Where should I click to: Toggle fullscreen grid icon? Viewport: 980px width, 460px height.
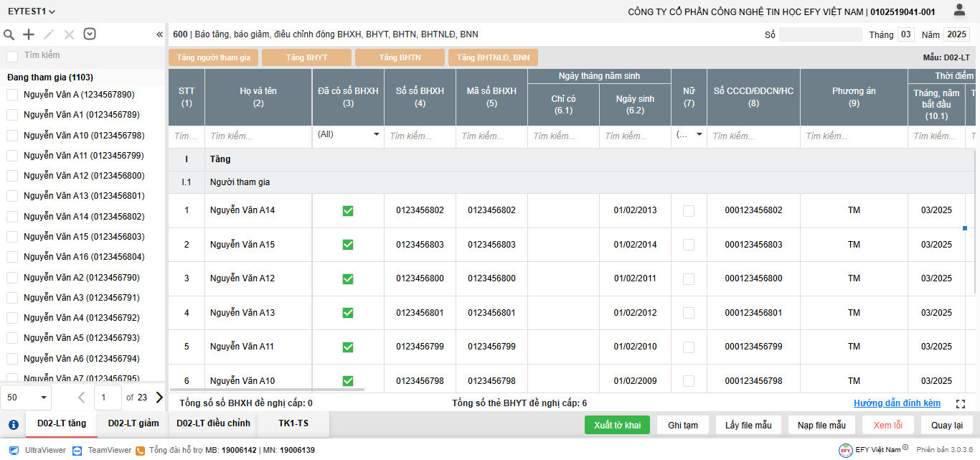(961, 404)
